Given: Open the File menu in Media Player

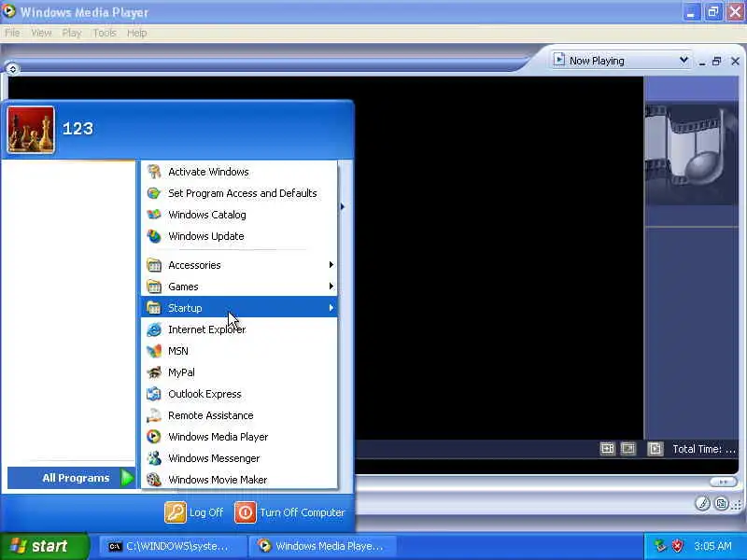Looking at the screenshot, I should click(12, 33).
